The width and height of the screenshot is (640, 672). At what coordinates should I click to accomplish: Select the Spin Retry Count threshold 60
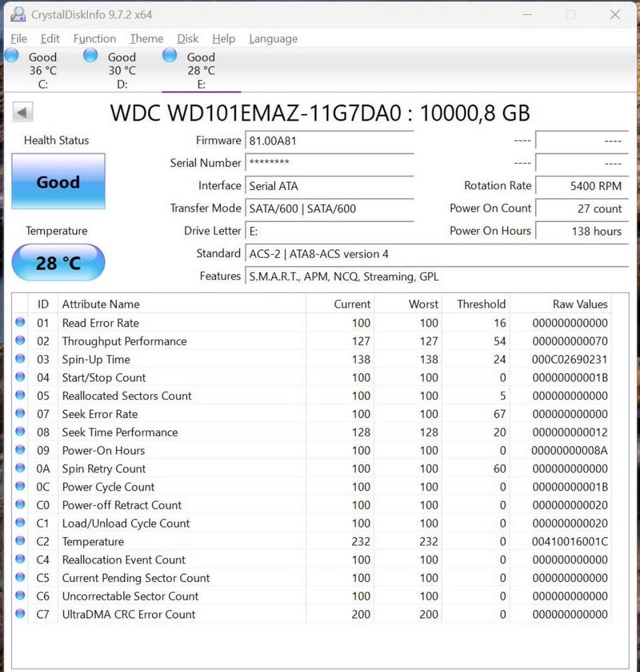(499, 469)
